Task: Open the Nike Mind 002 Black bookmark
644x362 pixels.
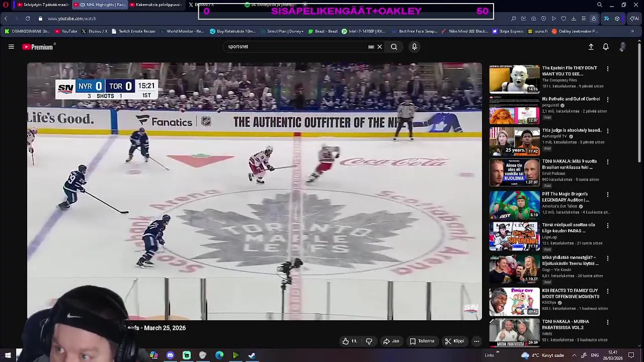Action: [x=464, y=31]
